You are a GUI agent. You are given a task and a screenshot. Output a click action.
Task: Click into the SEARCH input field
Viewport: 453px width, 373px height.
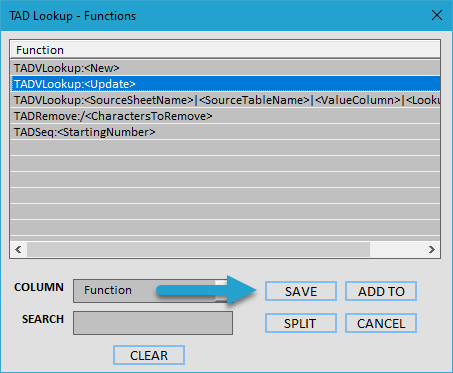point(153,323)
